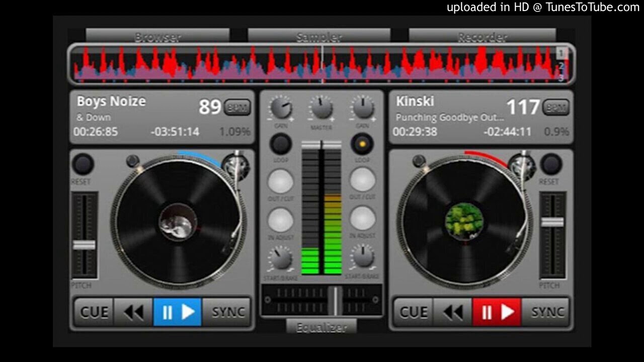Image resolution: width=644 pixels, height=362 pixels.
Task: Click the right deck pitch value 0.9%
Action: coord(556,132)
